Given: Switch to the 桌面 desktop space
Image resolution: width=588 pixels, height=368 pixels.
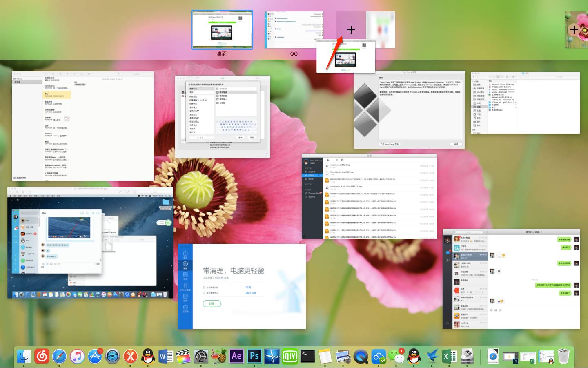Looking at the screenshot, I should click(222, 30).
